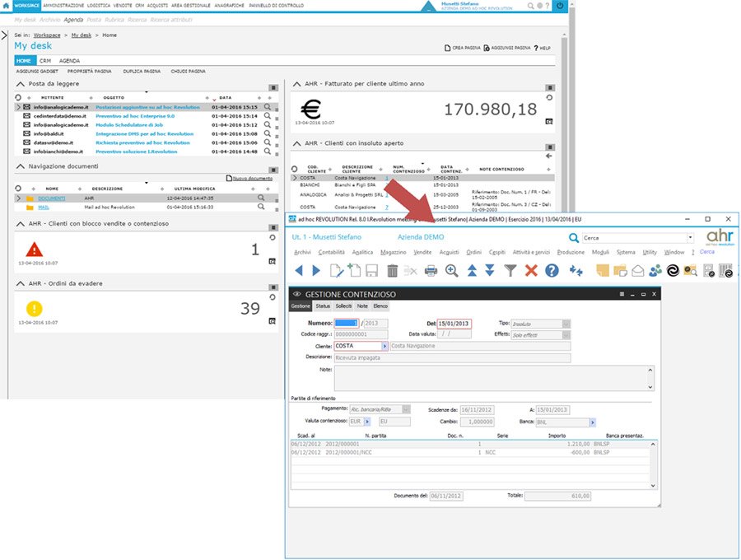This screenshot has height=560, width=741.
Task: Switch to the Solleciti tab
Action: coord(343,306)
